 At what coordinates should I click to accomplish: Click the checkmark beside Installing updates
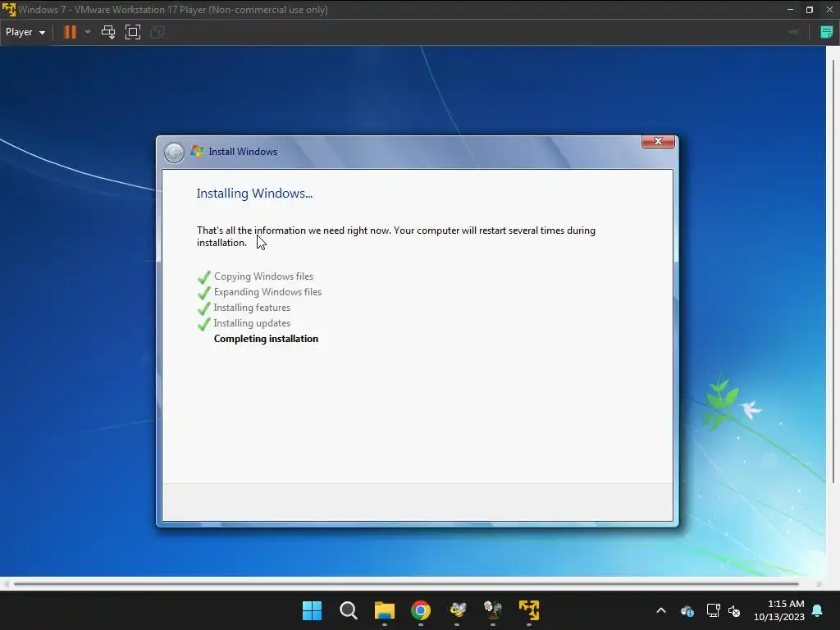click(203, 324)
